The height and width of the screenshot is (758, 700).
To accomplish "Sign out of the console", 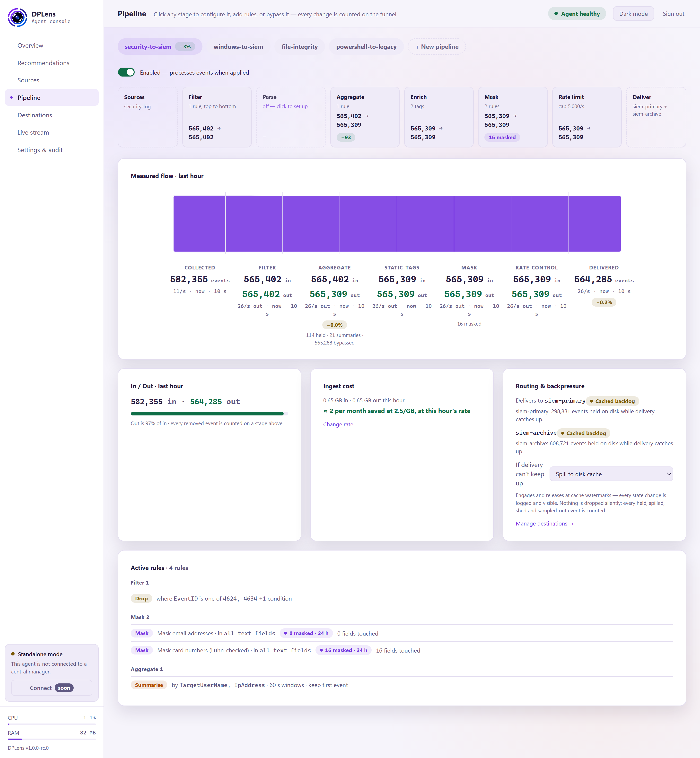I will click(x=673, y=14).
